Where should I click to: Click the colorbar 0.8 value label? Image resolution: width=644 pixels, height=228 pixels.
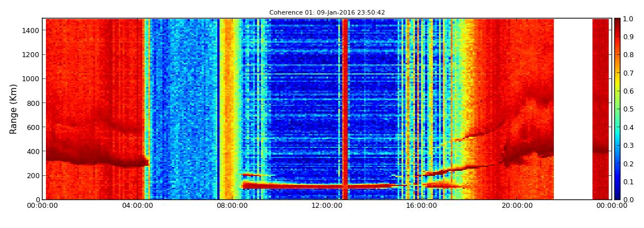click(x=628, y=55)
